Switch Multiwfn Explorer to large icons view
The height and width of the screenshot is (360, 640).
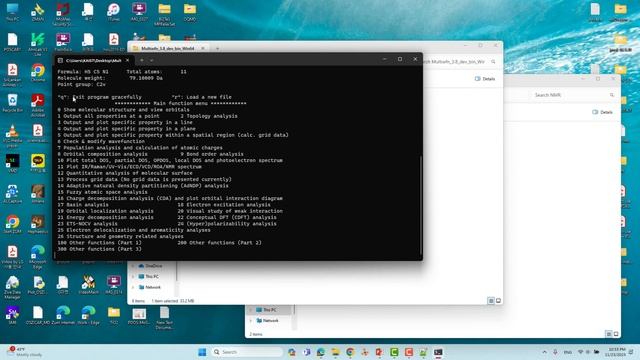tap(498, 301)
